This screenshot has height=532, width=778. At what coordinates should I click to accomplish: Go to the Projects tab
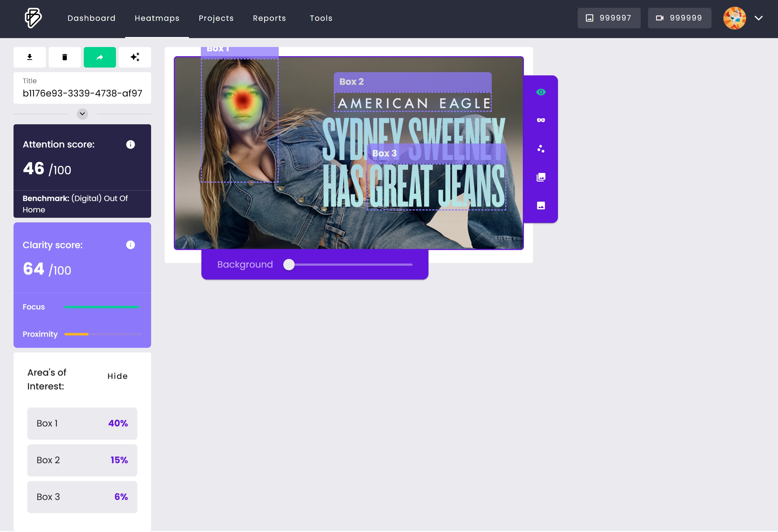point(216,18)
